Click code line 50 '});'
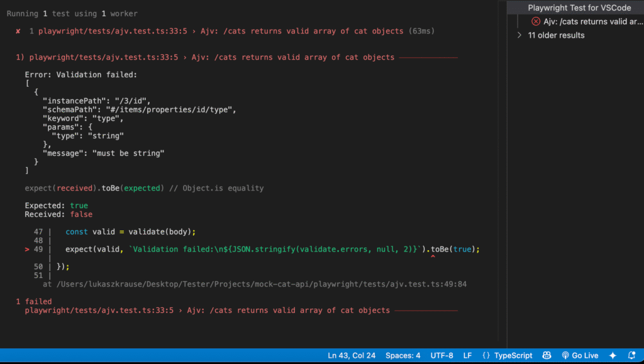Image resolution: width=644 pixels, height=364 pixels. point(63,267)
